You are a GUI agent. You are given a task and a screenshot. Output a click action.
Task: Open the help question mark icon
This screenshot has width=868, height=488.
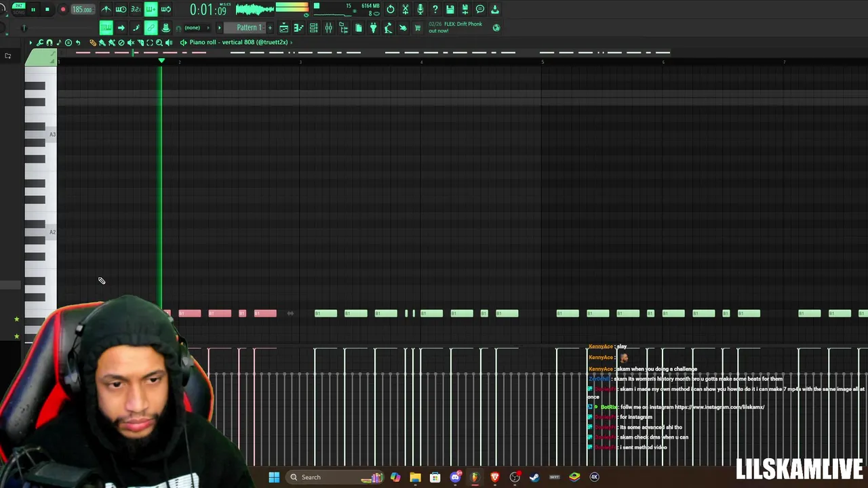coord(435,9)
